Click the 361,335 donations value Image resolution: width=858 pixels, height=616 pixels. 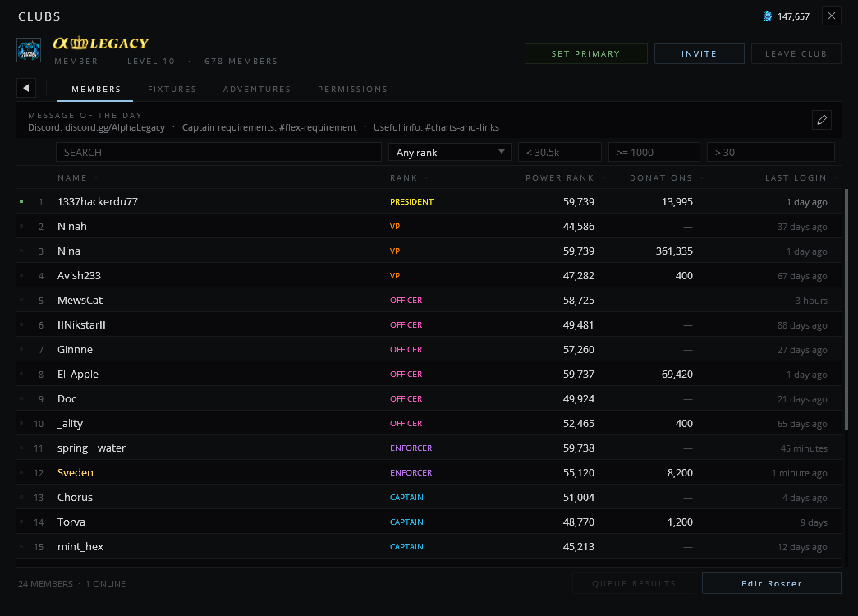click(x=674, y=251)
